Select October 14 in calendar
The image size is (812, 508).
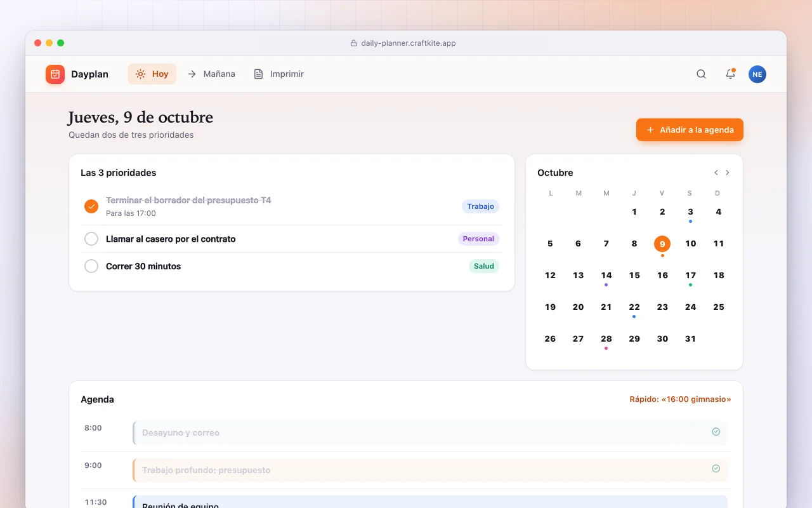606,276
